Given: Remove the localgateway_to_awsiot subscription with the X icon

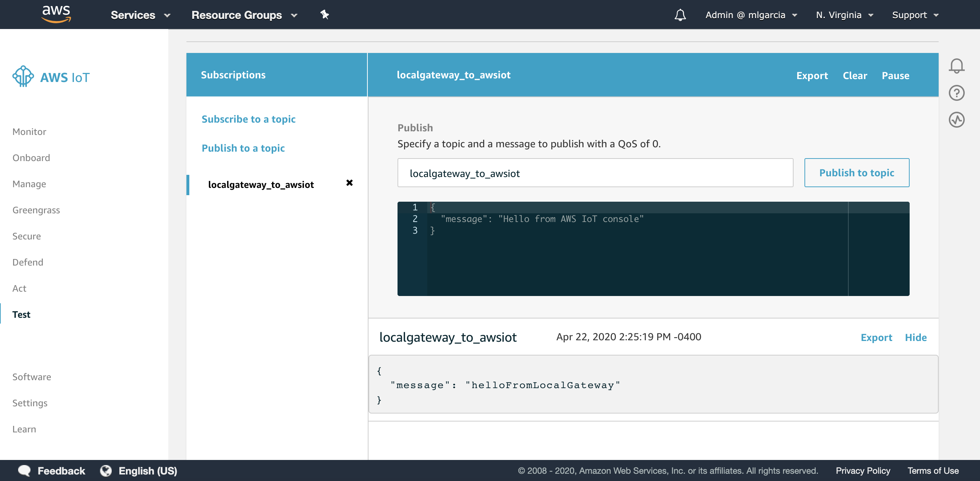Looking at the screenshot, I should pyautogui.click(x=349, y=183).
